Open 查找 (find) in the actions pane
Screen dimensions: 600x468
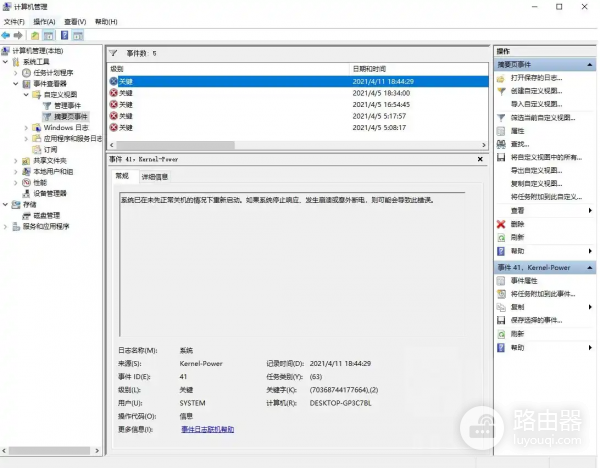coord(517,144)
